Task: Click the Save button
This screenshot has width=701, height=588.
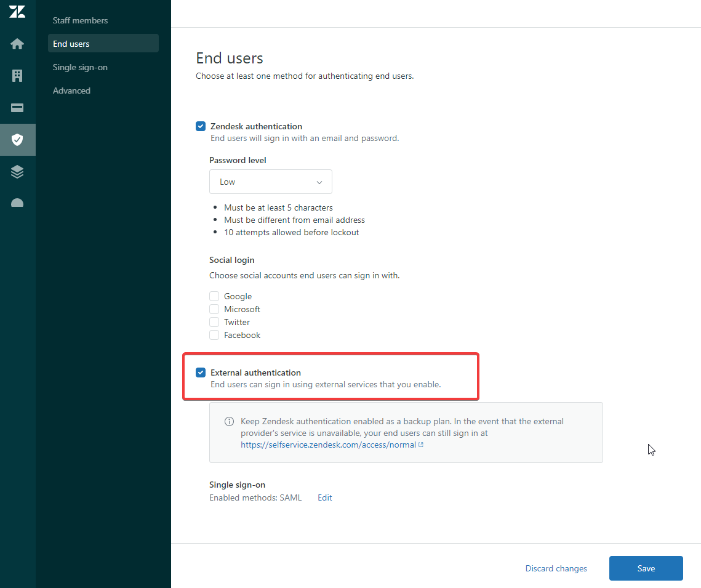Action: click(646, 568)
